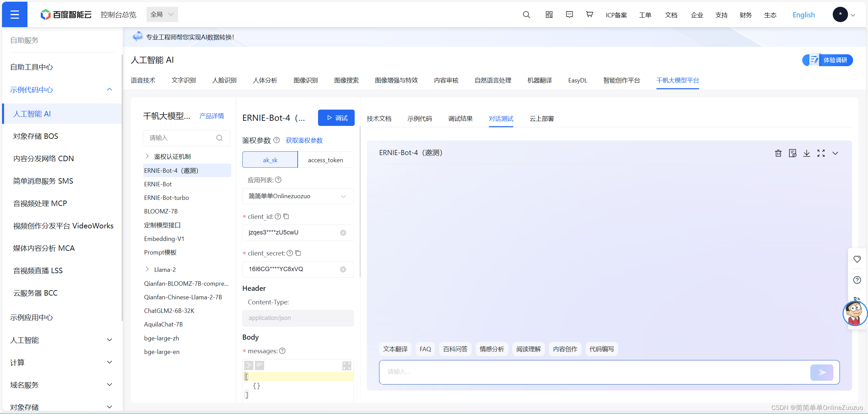Open the 语音技术 category tab
The height and width of the screenshot is (414, 868).
click(x=143, y=80)
